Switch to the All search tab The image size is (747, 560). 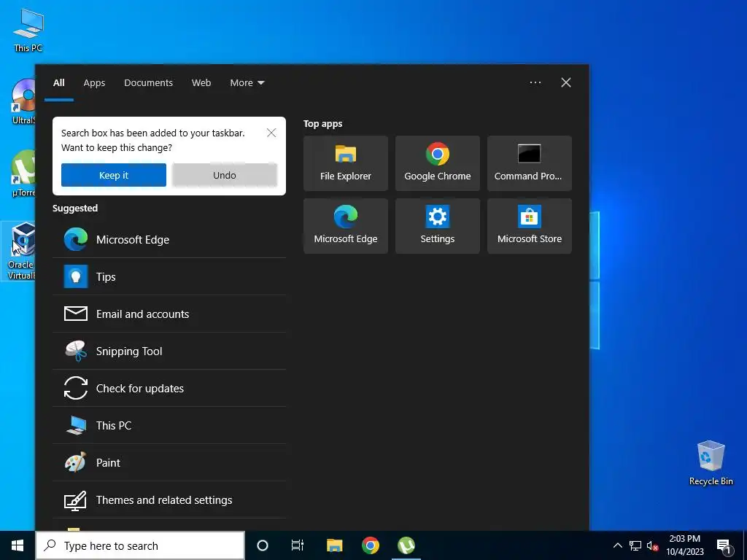point(58,83)
